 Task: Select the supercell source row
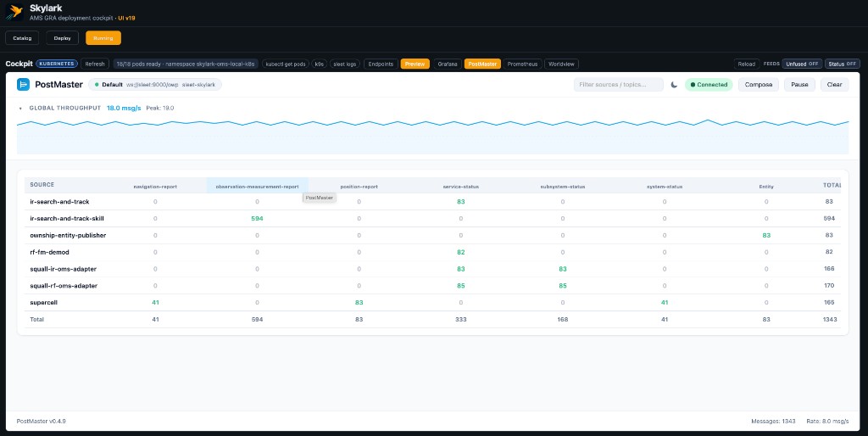tap(432, 303)
